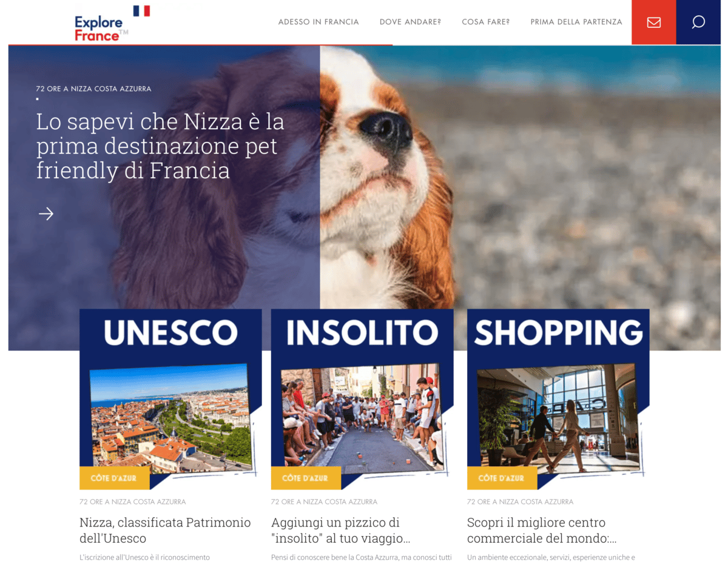Select the Côte d'Azur tag on Insolito card
The width and height of the screenshot is (728, 564).
coord(305,478)
